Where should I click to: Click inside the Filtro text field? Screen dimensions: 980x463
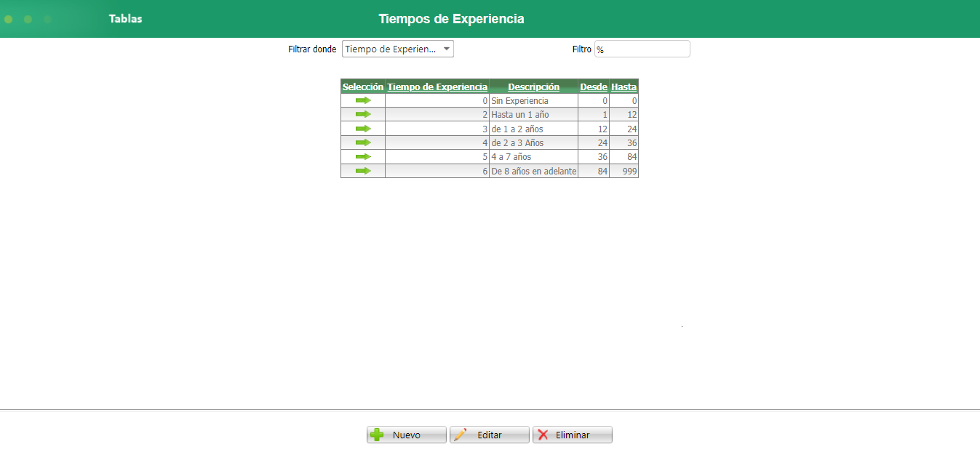[642, 49]
